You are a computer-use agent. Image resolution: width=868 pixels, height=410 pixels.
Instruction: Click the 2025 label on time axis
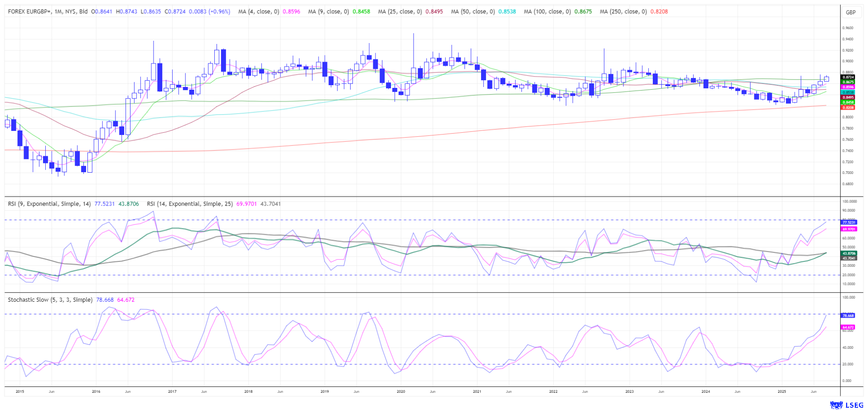click(x=781, y=391)
